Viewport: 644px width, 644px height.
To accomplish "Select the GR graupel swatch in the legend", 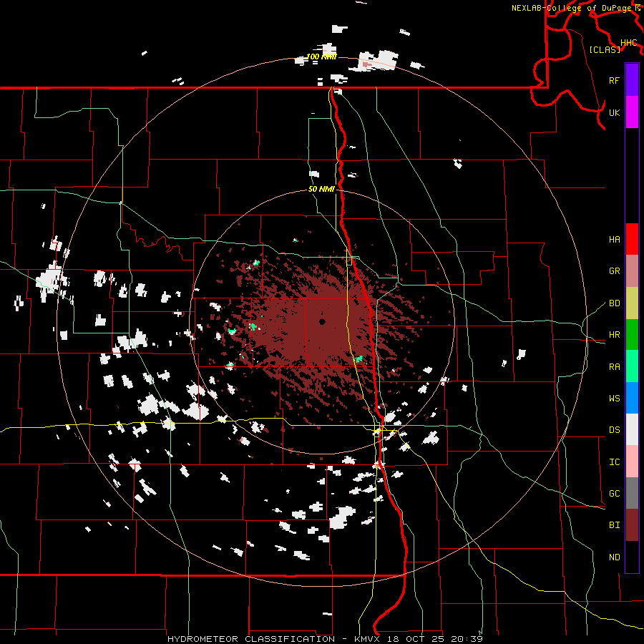I will [x=632, y=271].
